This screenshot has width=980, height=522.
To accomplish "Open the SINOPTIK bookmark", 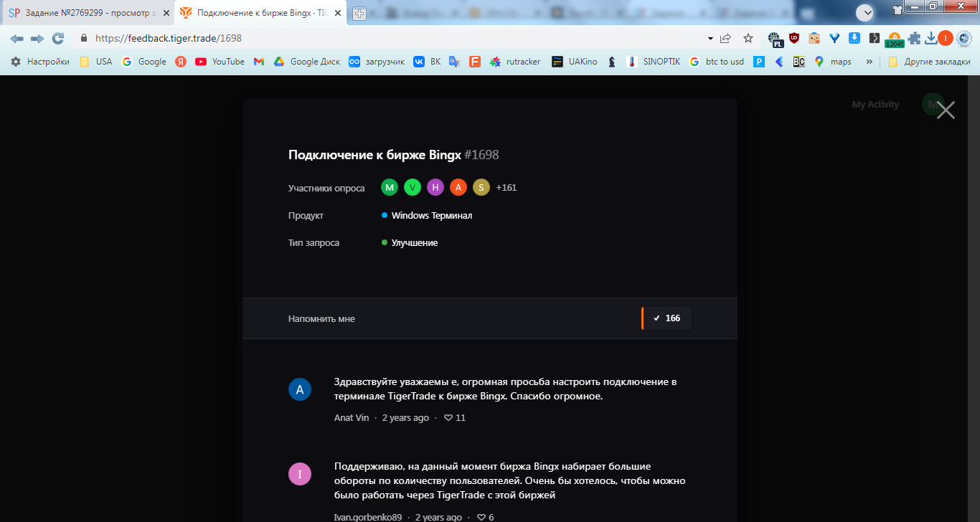I will (654, 62).
